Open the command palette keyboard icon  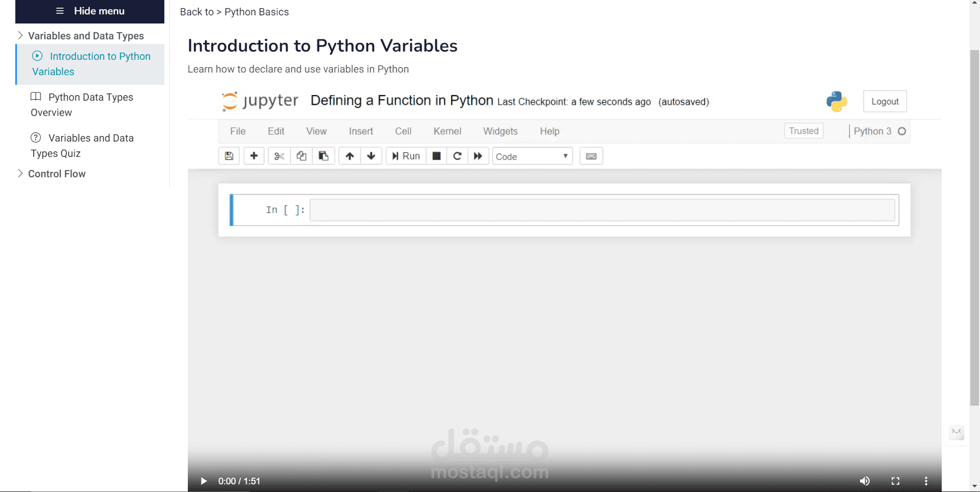591,156
